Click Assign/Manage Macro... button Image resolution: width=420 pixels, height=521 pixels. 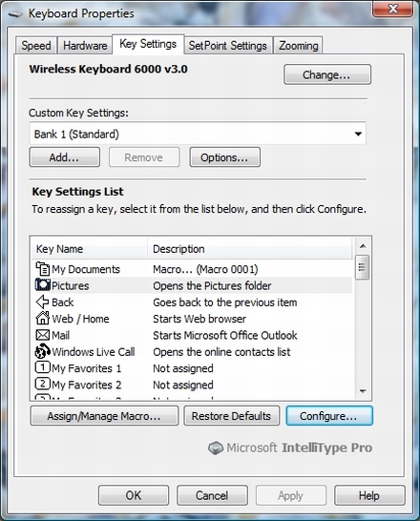[104, 416]
